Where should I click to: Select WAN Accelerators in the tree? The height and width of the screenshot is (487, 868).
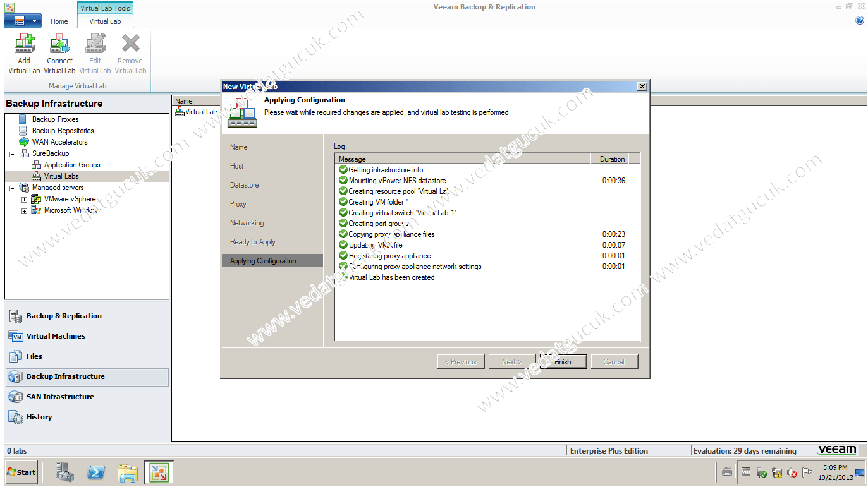point(60,142)
